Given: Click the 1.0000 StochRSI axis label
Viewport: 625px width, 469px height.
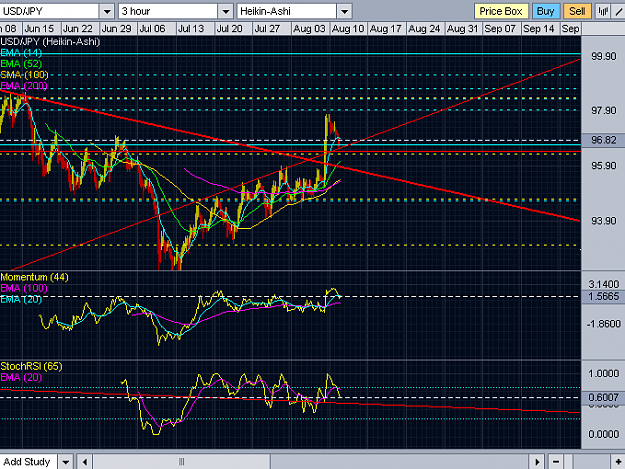Looking at the screenshot, I should [603, 373].
